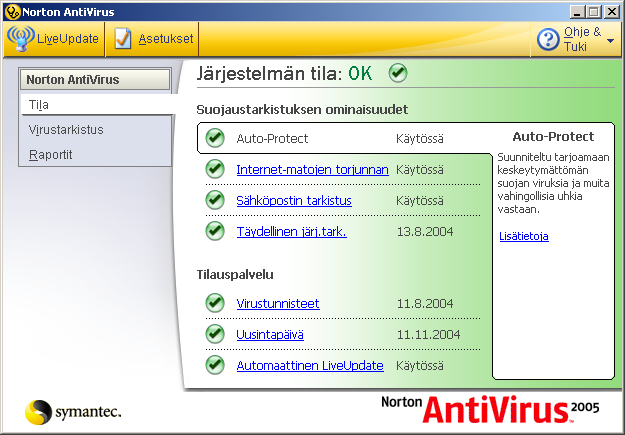Click the green check icon next to Auto-Protect
Screen dimensions: 625x435
click(x=215, y=138)
